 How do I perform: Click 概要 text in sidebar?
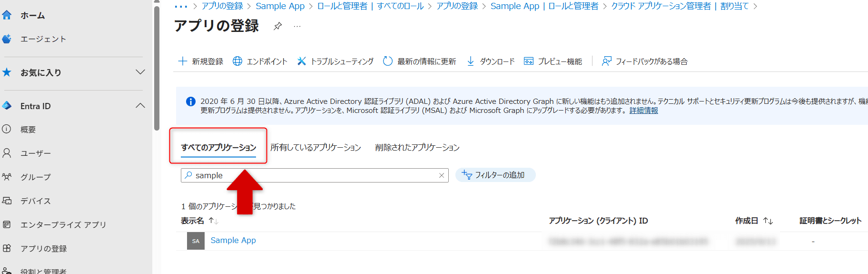pyautogui.click(x=28, y=129)
